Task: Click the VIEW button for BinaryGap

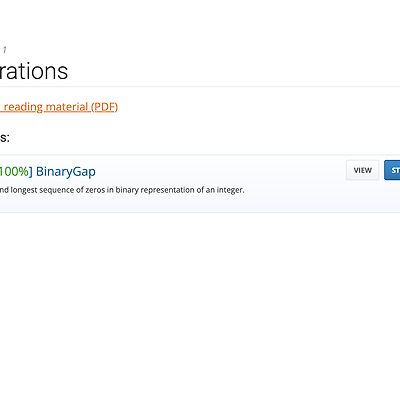Action: click(x=363, y=170)
